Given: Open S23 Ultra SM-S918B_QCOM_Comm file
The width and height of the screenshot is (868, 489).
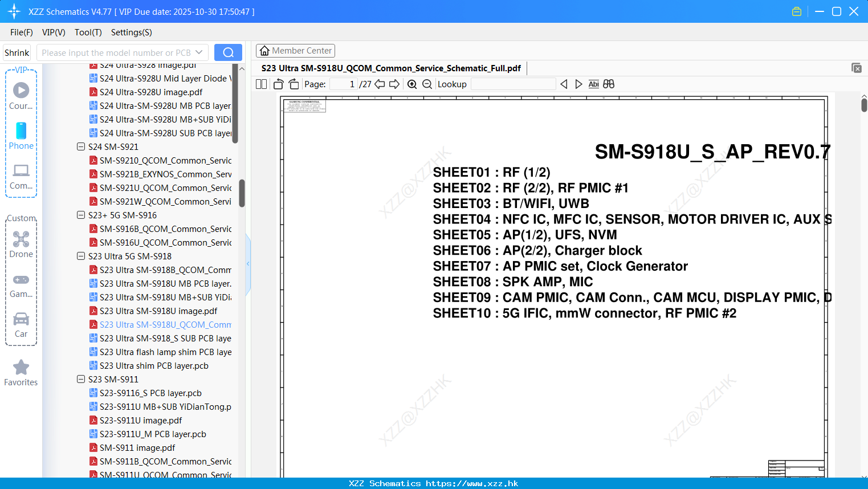Looking at the screenshot, I should click(160, 270).
